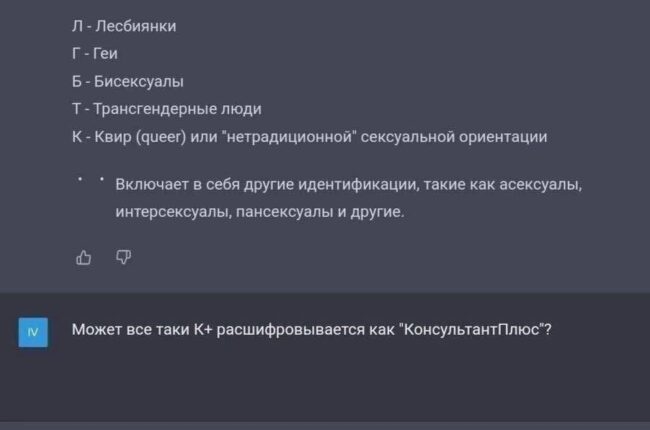Click the thumbs up icon
Screen dimensions: 650x430
coord(83,258)
